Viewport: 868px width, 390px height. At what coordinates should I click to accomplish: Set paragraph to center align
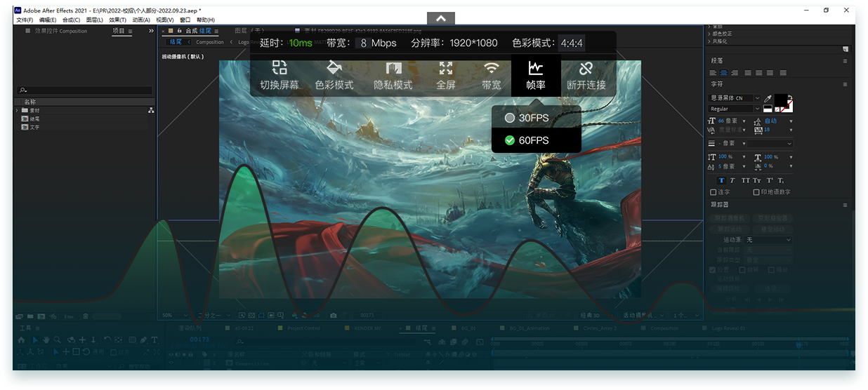point(723,72)
